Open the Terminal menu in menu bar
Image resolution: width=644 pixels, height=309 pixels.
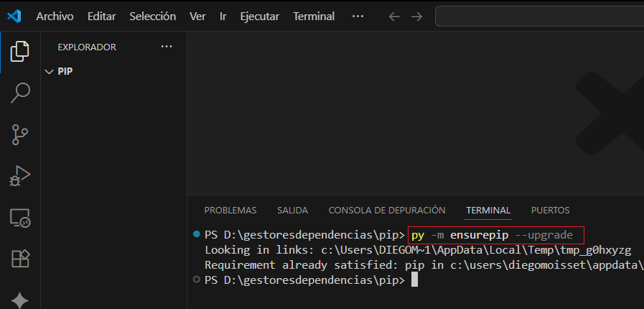tap(314, 16)
